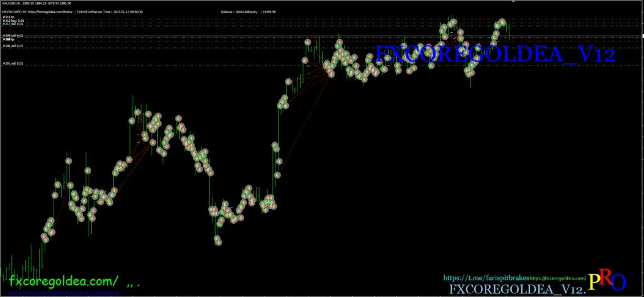
Task: Open the green fxcoregoldea.com/ link at bottom left
Action: (x=63, y=279)
